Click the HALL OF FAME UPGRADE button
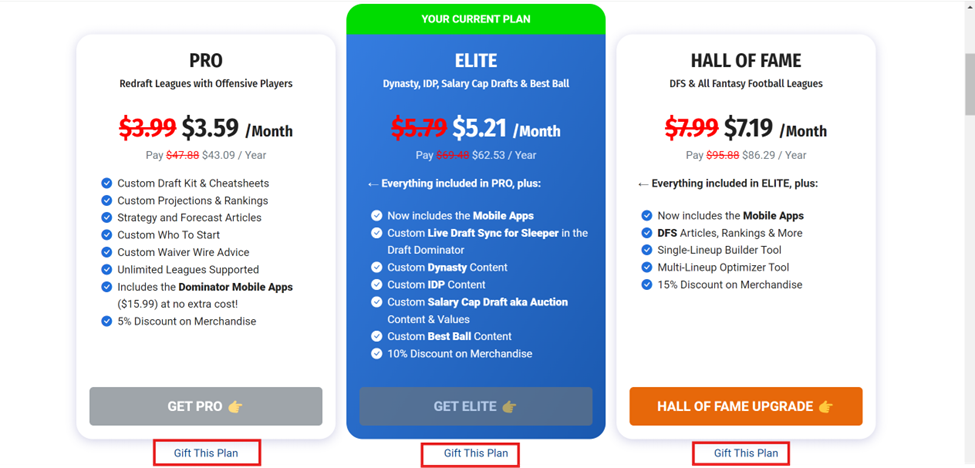 [x=746, y=406]
